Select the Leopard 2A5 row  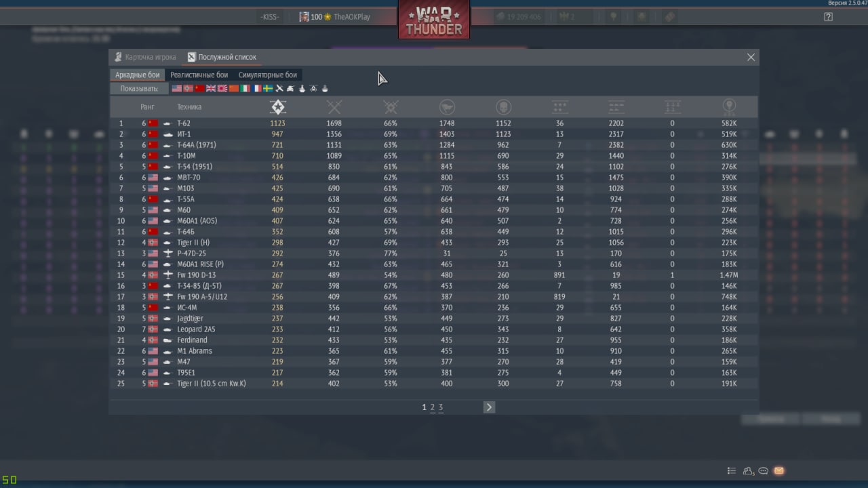click(434, 329)
